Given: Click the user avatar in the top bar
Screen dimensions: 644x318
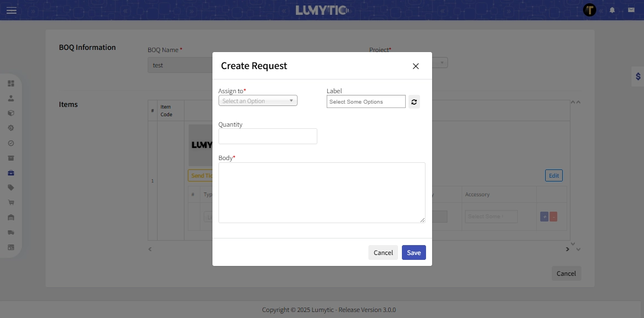Looking at the screenshot, I should click(590, 10).
